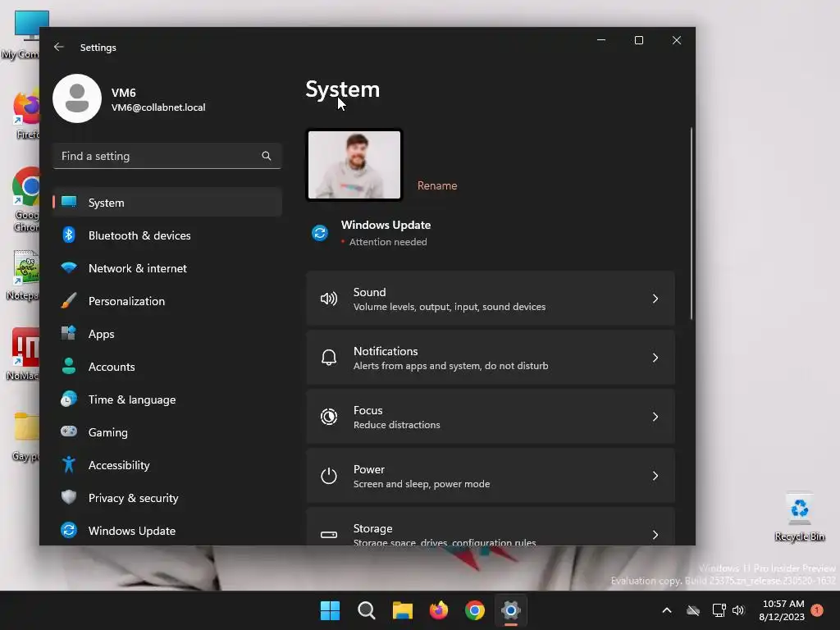Show hidden system tray icons

point(667,610)
